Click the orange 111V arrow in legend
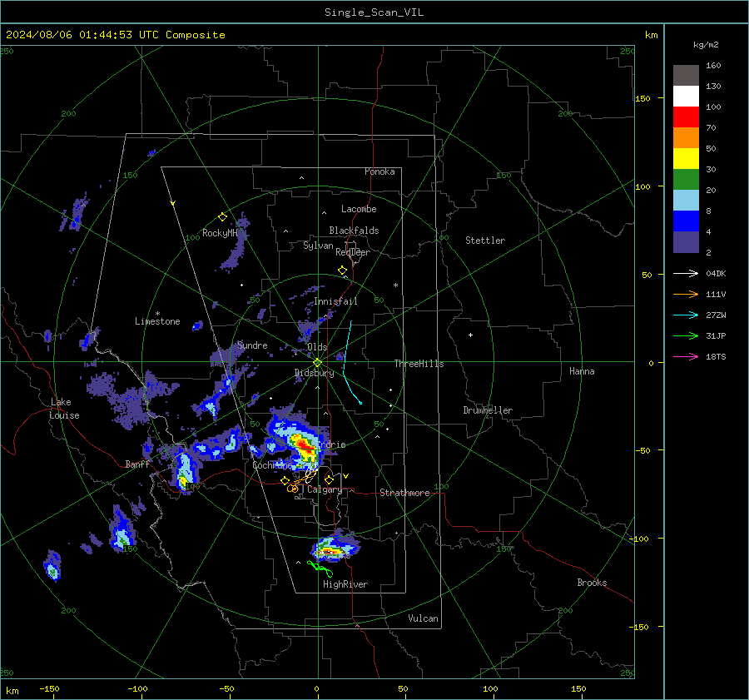This screenshot has width=749, height=700. tap(686, 295)
